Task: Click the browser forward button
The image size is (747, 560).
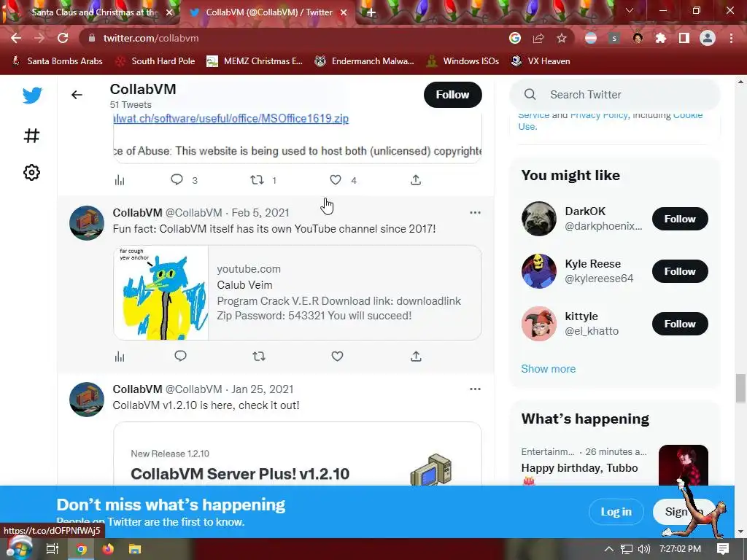Action: coord(39,38)
